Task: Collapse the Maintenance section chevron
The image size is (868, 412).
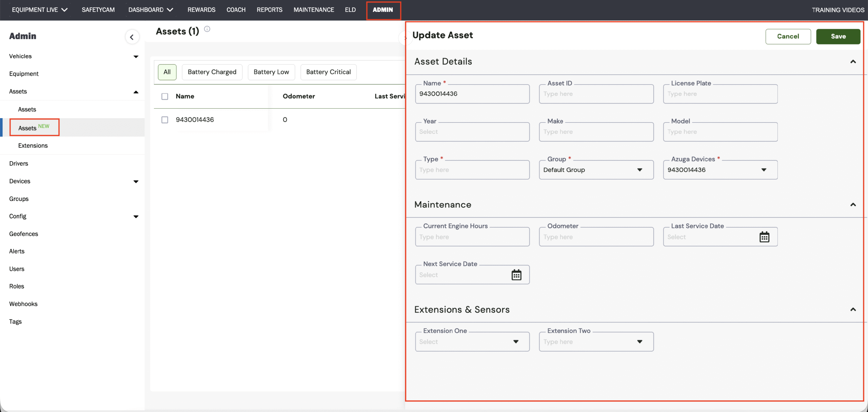Action: (853, 205)
